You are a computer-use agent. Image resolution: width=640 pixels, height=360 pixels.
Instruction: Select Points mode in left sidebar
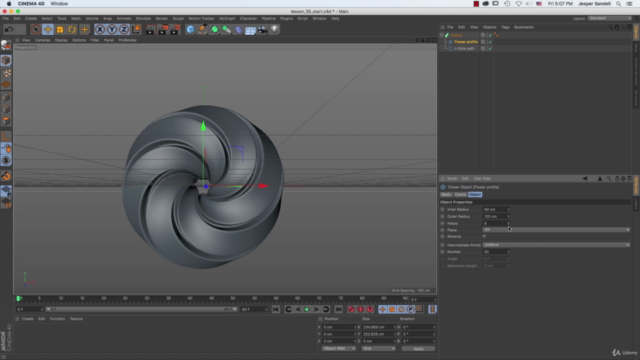6,97
